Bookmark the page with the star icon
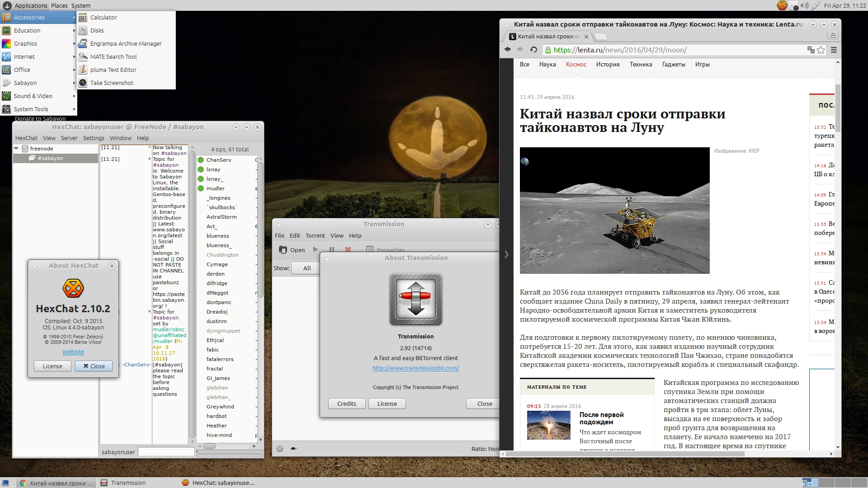868x488 pixels. 821,50
